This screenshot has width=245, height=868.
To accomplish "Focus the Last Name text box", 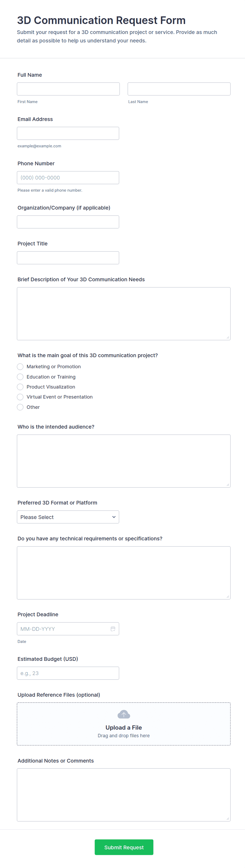I will 179,89.
